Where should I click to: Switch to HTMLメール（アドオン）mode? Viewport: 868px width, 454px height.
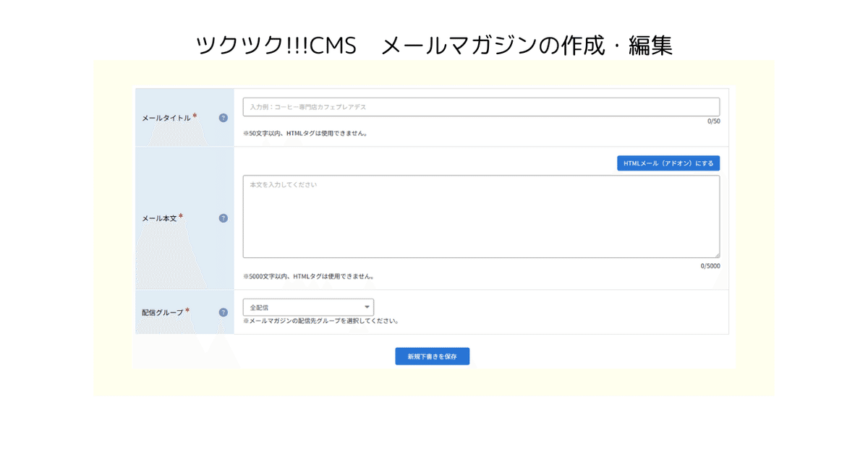tap(668, 163)
